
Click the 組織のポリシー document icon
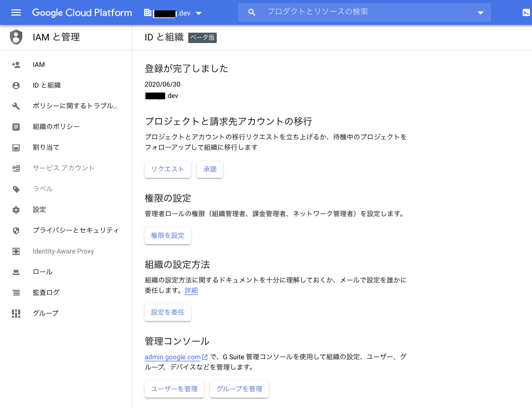coord(16,127)
